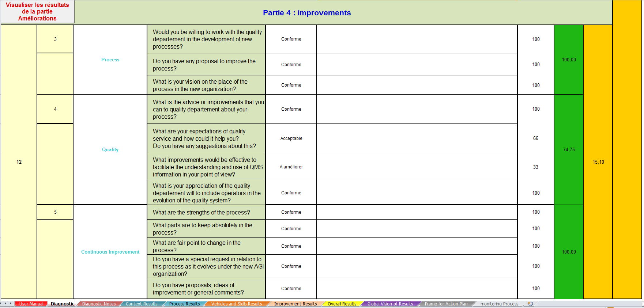Select the score cell showing 33
Image resolution: width=644 pixels, height=308 pixels.
536,167
